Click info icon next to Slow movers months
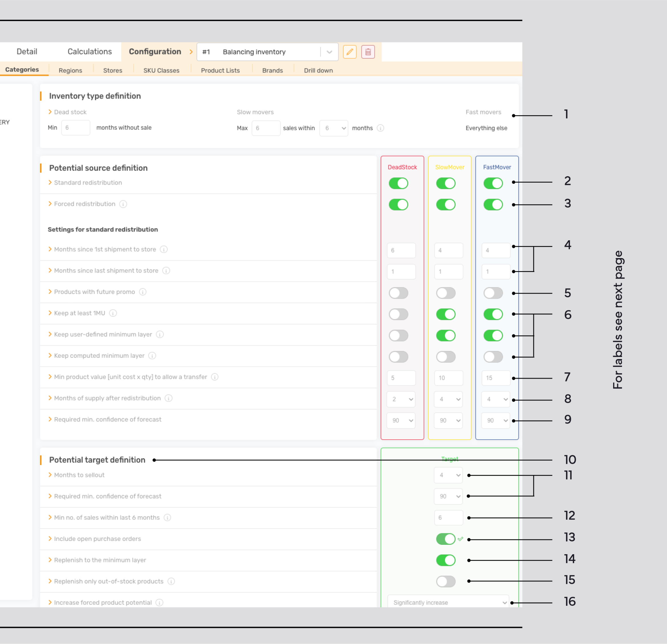Viewport: 667px width, 644px height. coord(381,128)
